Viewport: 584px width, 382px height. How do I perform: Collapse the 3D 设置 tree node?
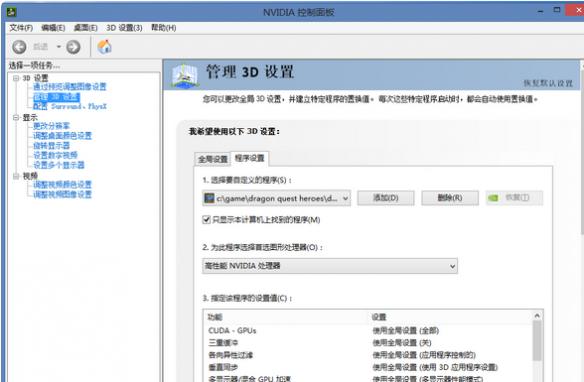[16, 78]
